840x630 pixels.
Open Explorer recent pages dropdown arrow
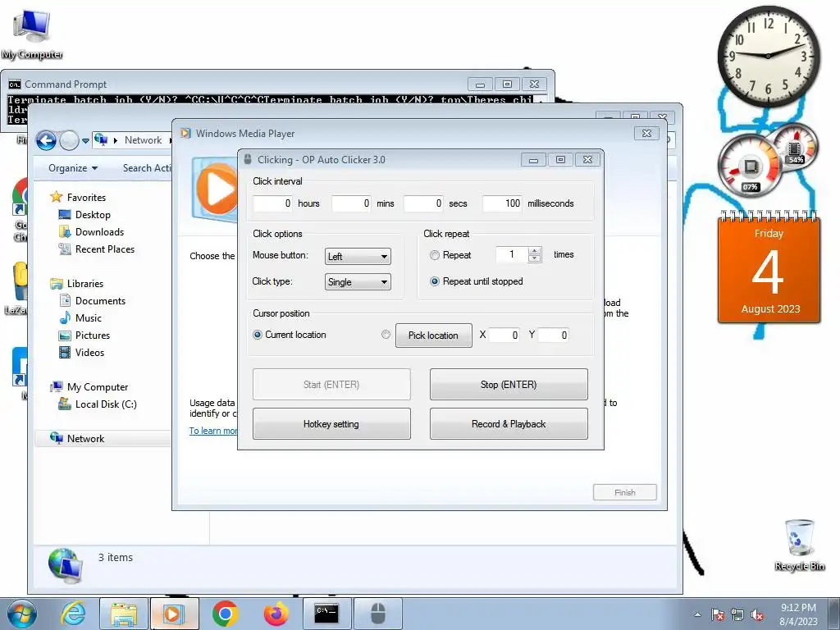(x=85, y=141)
